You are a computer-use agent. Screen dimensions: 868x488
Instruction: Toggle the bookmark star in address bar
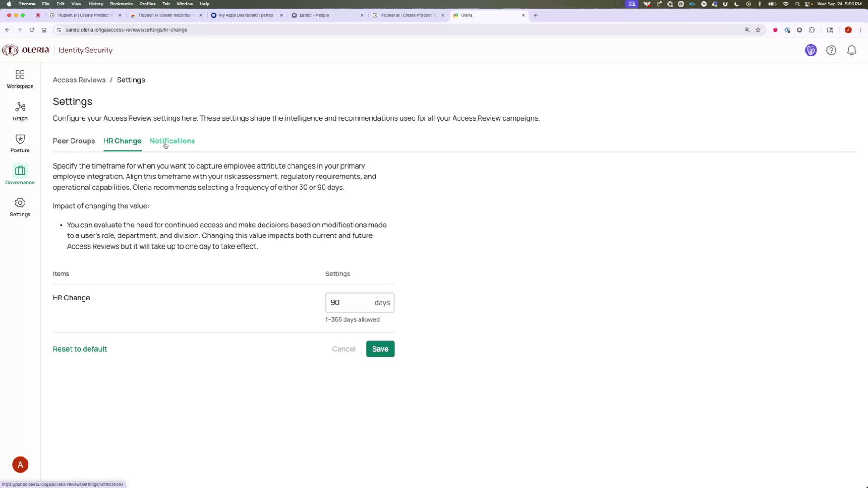758,30
